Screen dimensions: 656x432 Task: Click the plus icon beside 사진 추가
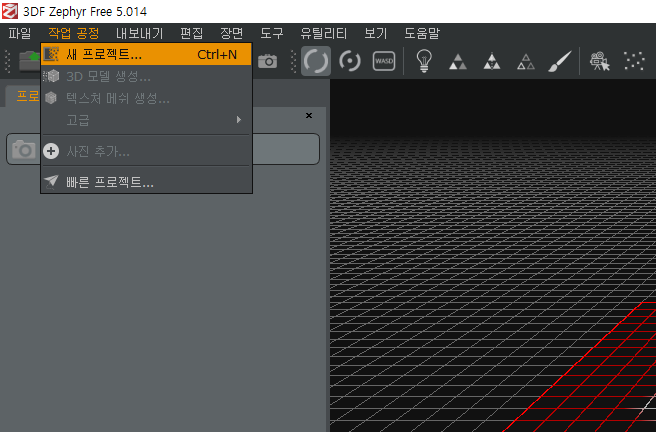(51, 151)
